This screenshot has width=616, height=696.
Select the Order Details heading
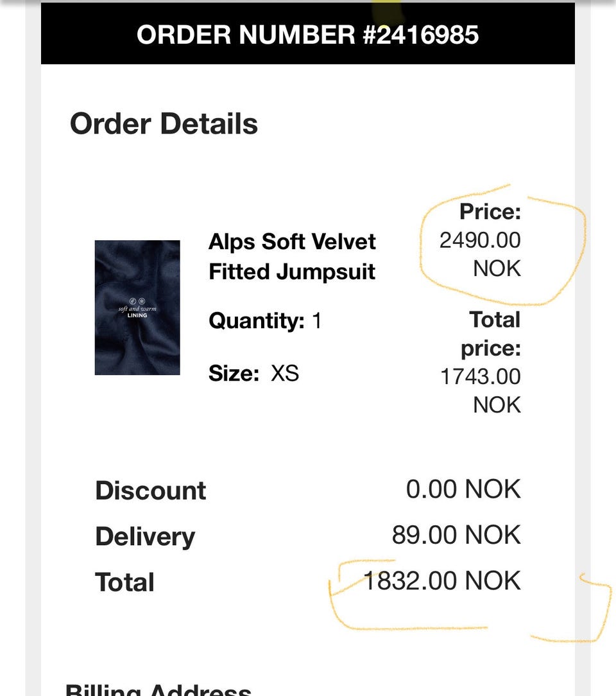click(164, 123)
